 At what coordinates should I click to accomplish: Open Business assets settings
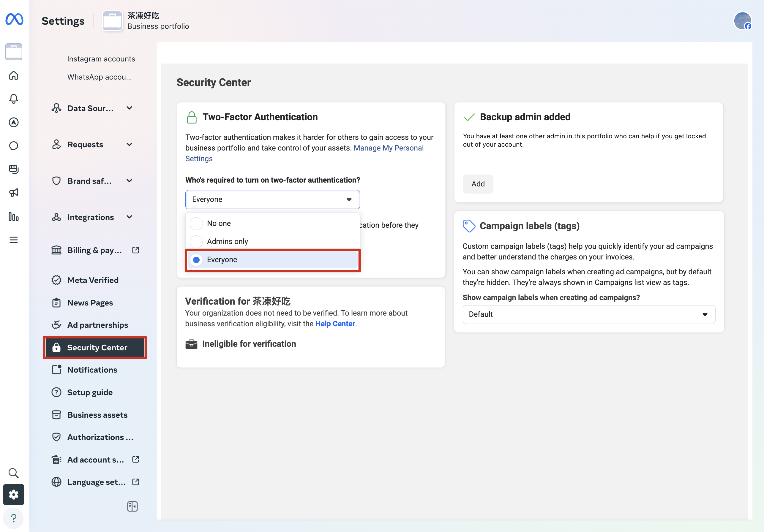click(97, 415)
